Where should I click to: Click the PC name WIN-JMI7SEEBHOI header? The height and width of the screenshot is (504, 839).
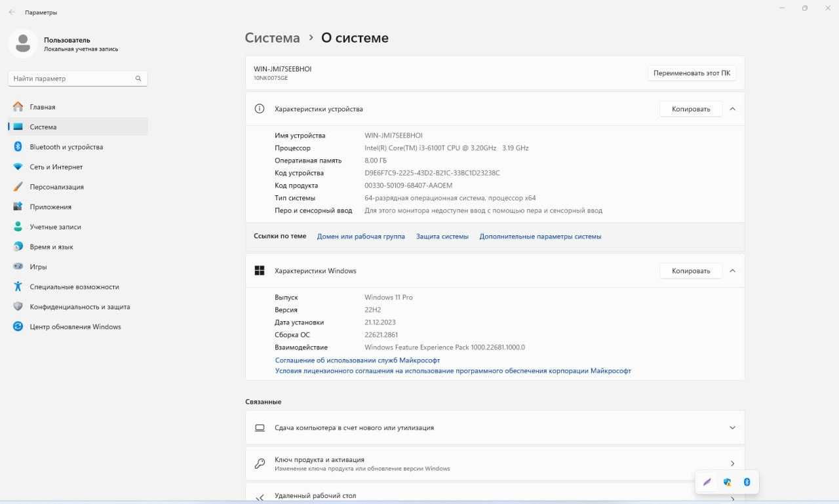coord(283,69)
